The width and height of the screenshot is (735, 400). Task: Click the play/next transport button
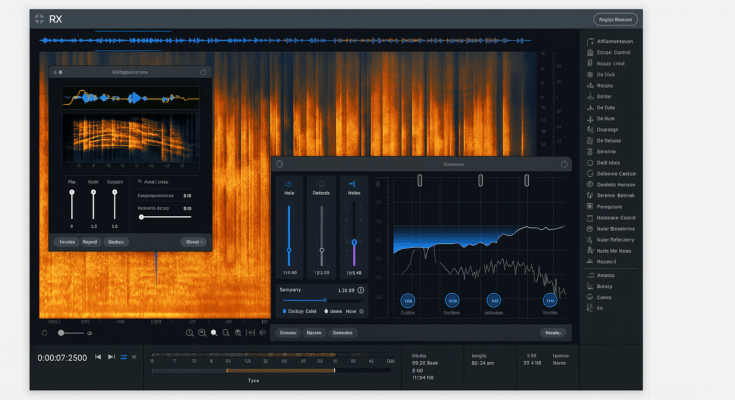(x=111, y=357)
